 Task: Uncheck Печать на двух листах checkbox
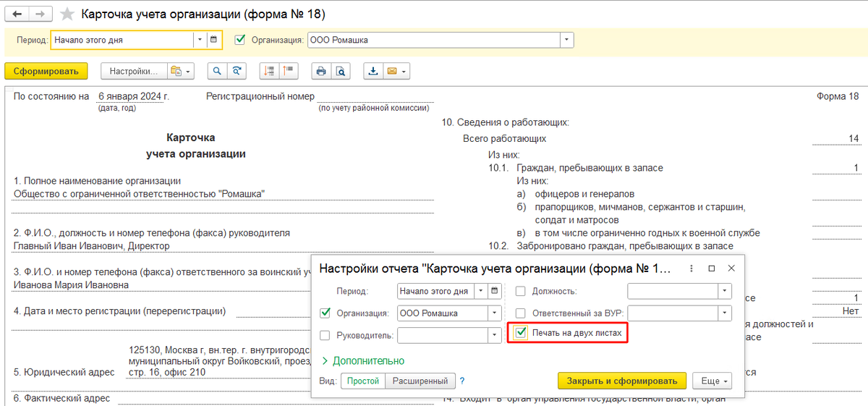(520, 333)
